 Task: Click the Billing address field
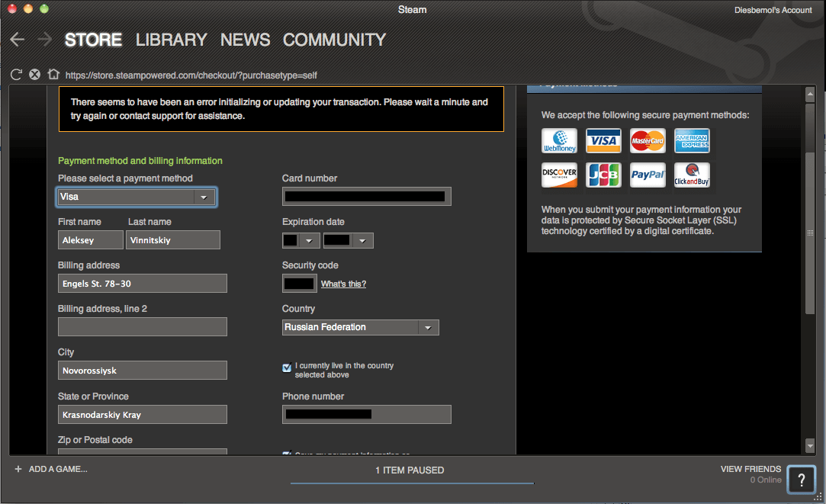(142, 284)
